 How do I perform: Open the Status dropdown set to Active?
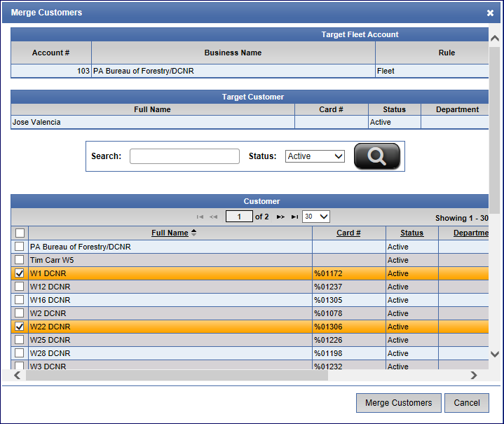[315, 156]
